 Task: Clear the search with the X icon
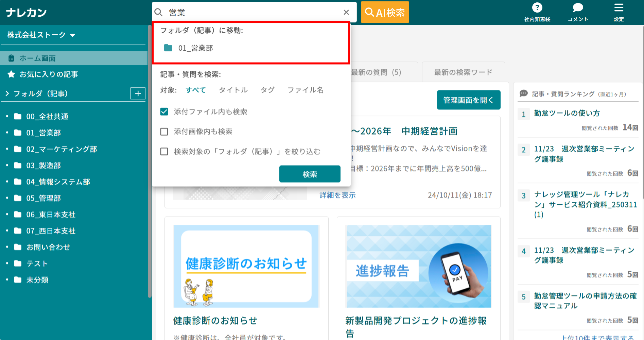tap(346, 12)
